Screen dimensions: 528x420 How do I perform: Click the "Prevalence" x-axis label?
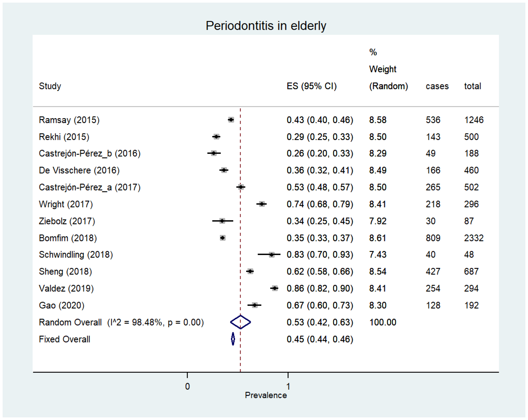266,395
